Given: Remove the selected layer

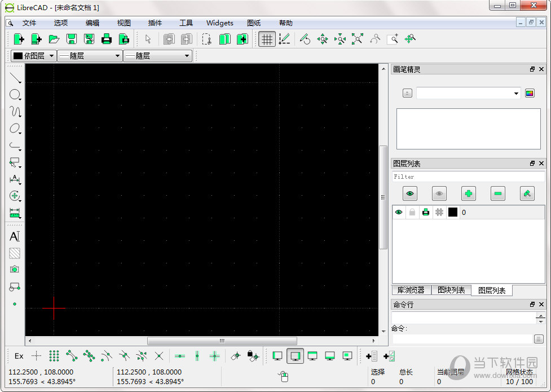Looking at the screenshot, I should [498, 193].
